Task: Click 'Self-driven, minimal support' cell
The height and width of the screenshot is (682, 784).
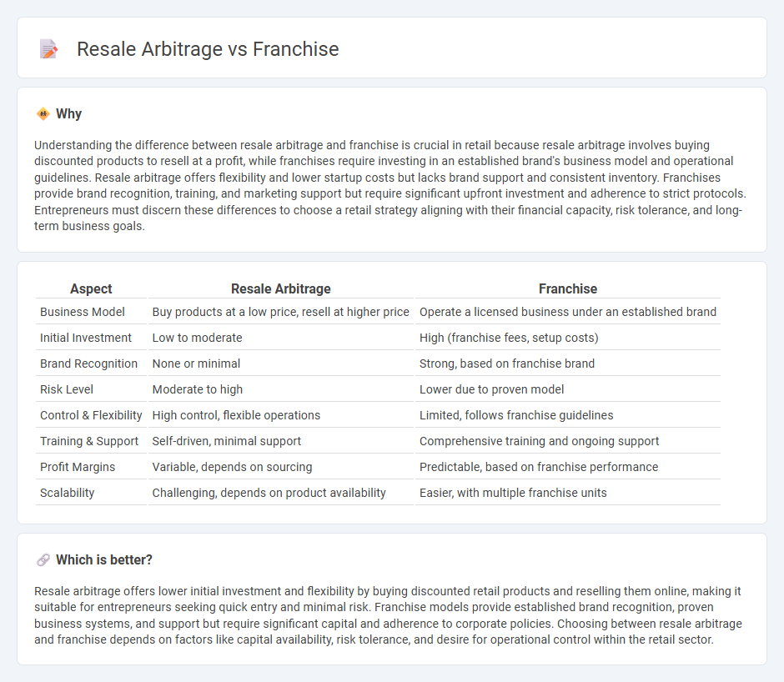Action: pos(281,441)
